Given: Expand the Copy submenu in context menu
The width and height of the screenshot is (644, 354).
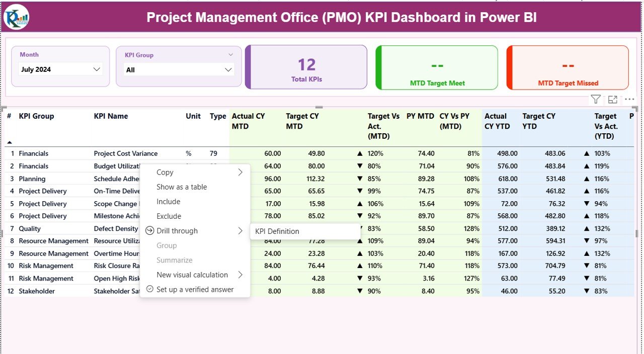Looking at the screenshot, I should tap(241, 172).
